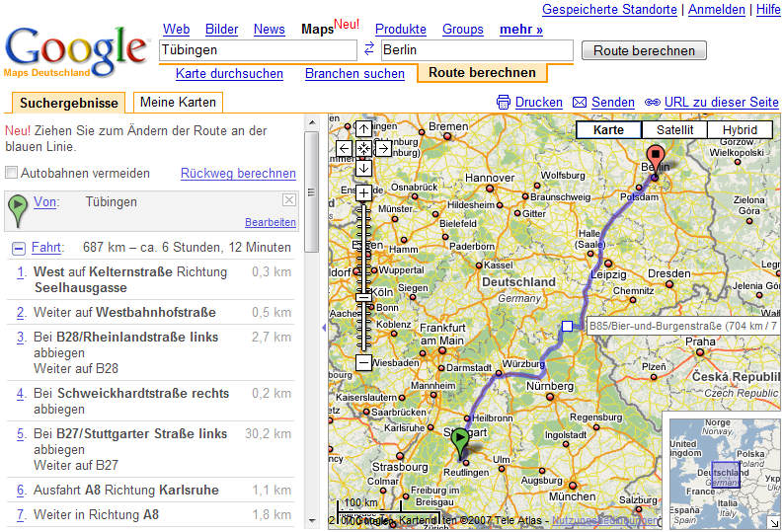
Task: Click the zoom slider handle
Action: click(363, 297)
